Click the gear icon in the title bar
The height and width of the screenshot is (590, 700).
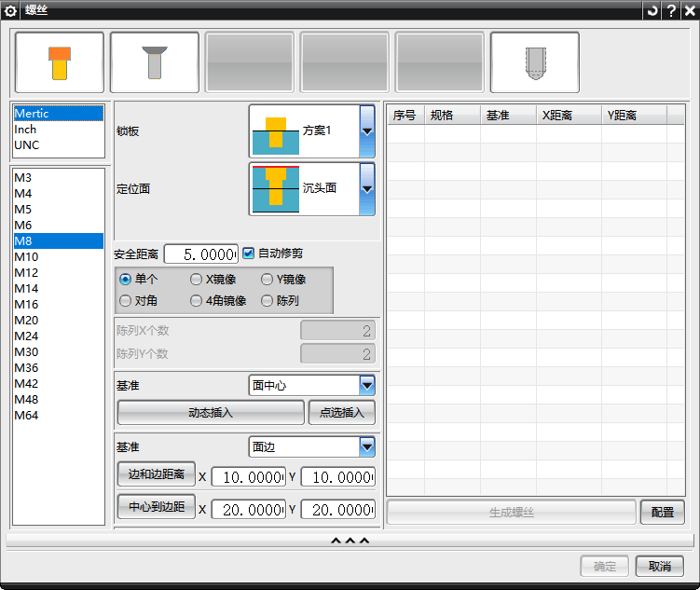(10, 10)
